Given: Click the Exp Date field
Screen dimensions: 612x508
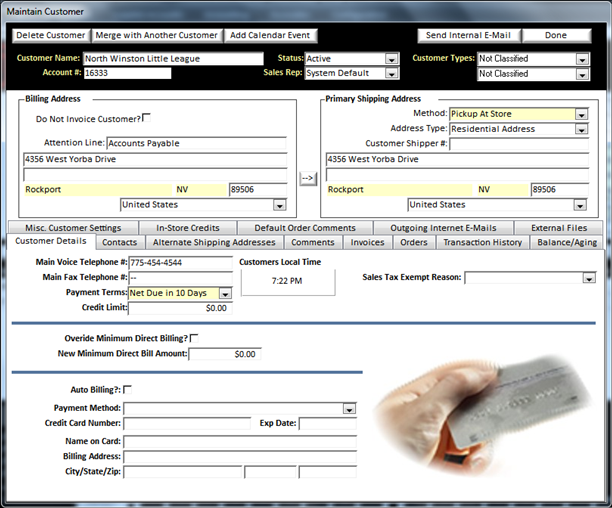Looking at the screenshot, I should coord(328,424).
